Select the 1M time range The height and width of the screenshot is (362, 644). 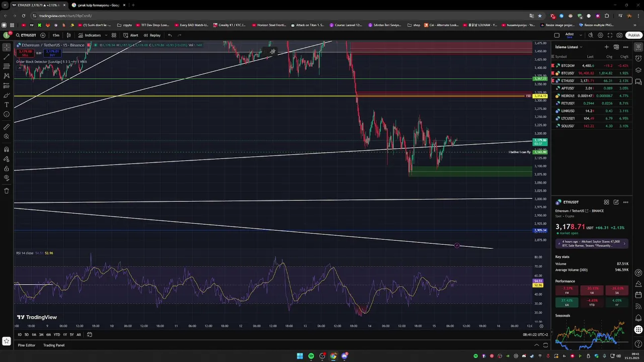(34, 334)
